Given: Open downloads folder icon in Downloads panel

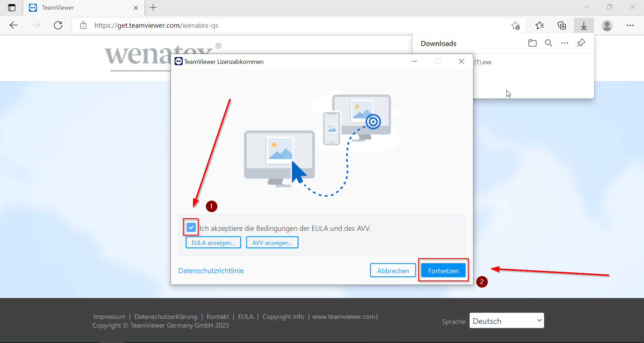Looking at the screenshot, I should (532, 43).
